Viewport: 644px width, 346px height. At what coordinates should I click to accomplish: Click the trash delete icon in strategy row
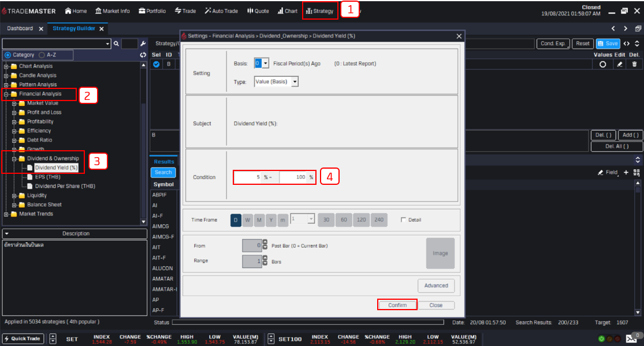(x=634, y=65)
